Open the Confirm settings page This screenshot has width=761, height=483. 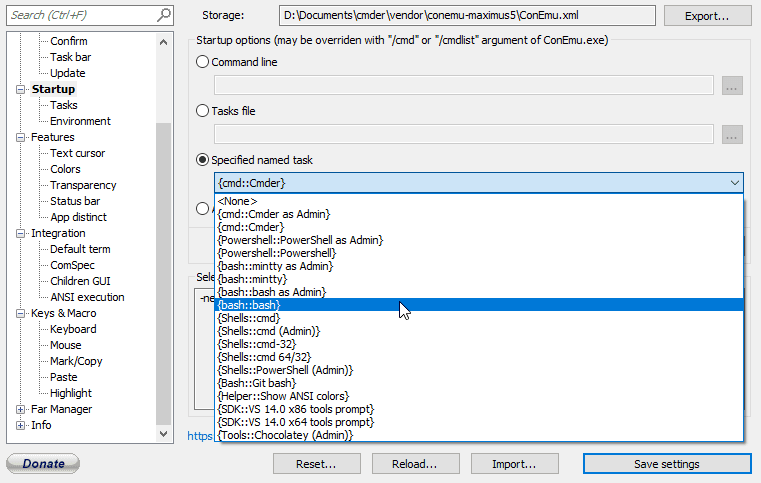tap(68, 41)
